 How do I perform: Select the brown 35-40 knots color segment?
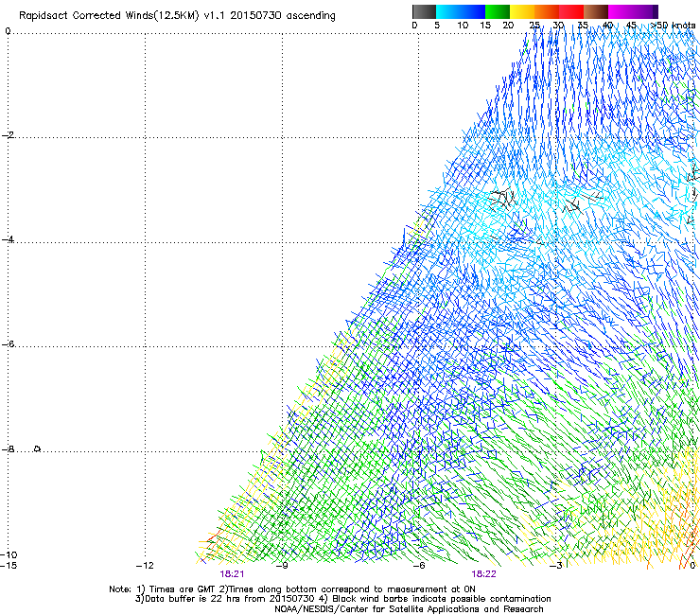596,11
